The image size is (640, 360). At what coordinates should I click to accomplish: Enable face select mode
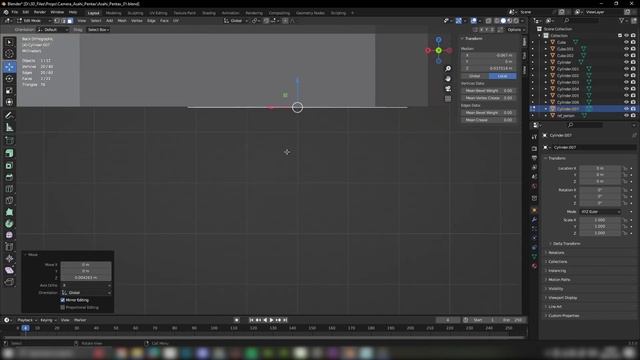70,20
